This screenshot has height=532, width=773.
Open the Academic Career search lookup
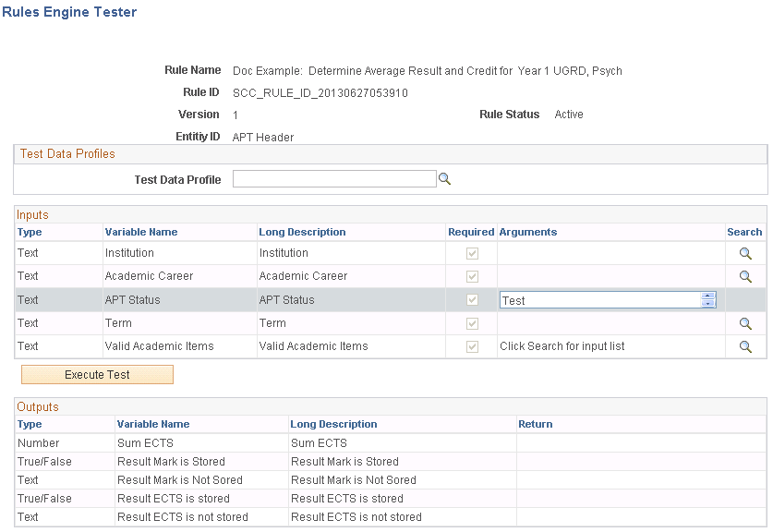coord(744,275)
